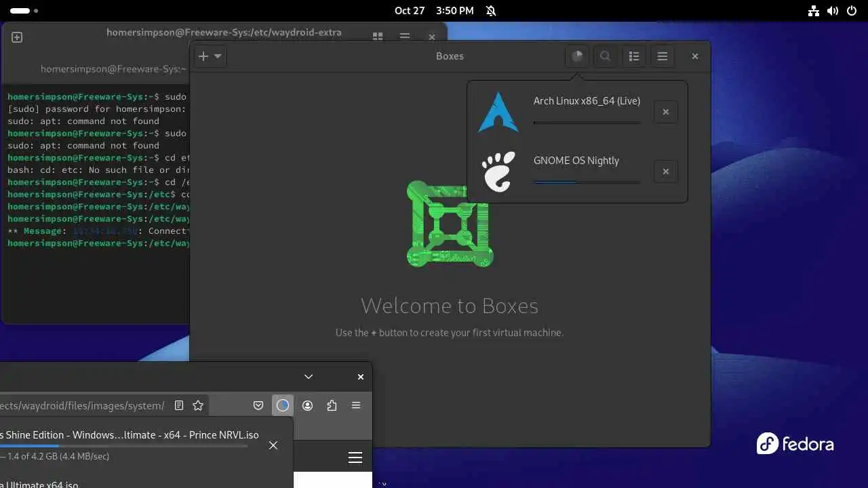The image size is (868, 488).
Task: Open the Boxes hamburger main menu
Action: click(663, 56)
